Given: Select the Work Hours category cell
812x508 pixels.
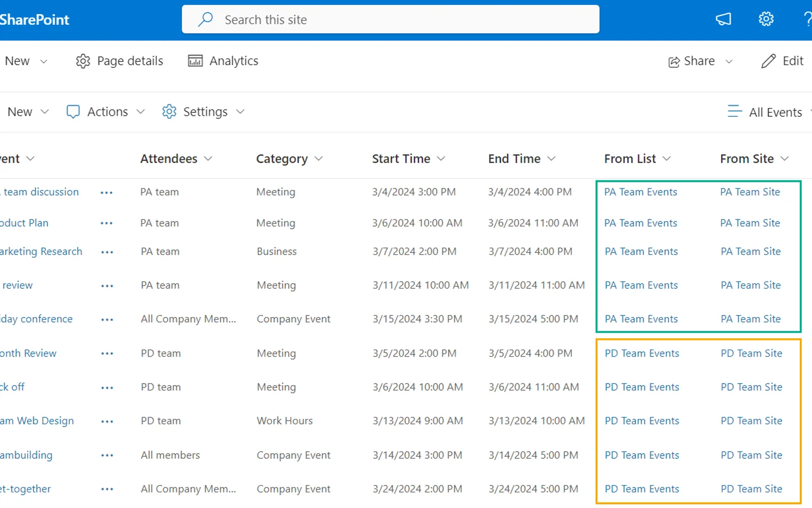Looking at the screenshot, I should (285, 421).
